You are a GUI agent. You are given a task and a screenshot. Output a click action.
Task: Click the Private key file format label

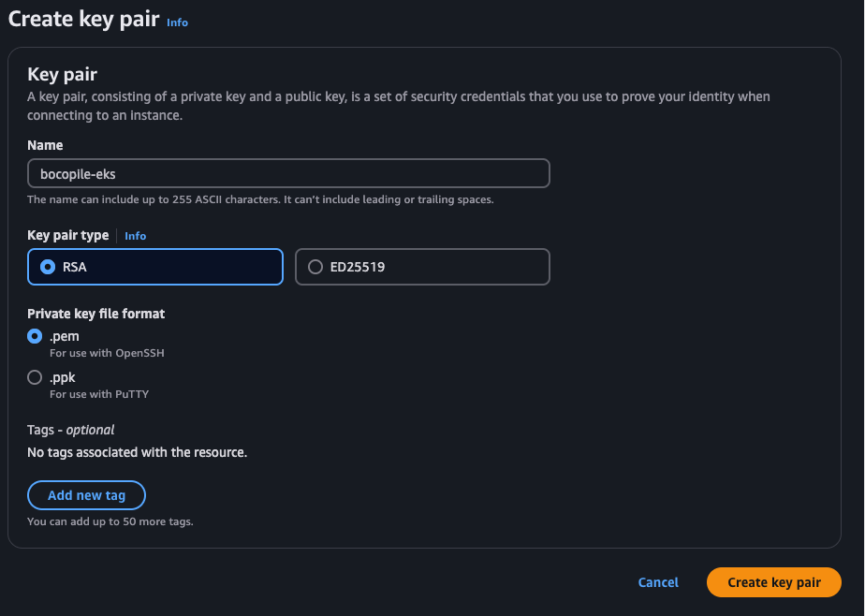pos(95,314)
